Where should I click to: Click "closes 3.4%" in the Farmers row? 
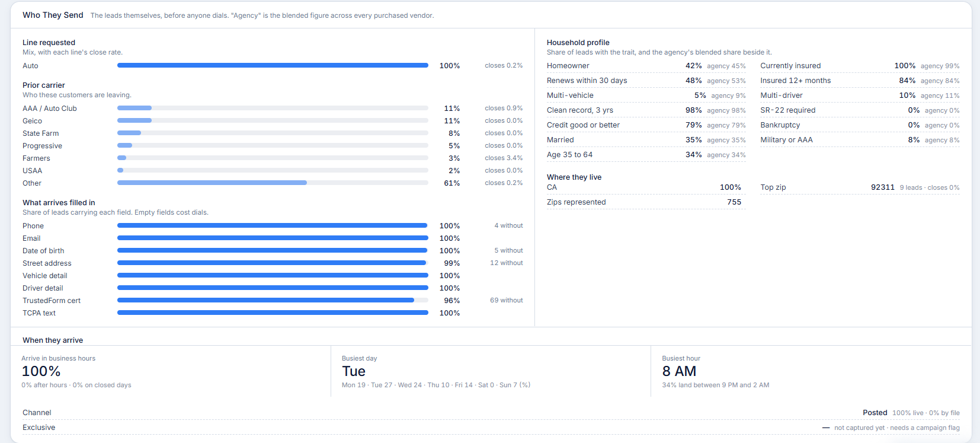coord(504,158)
